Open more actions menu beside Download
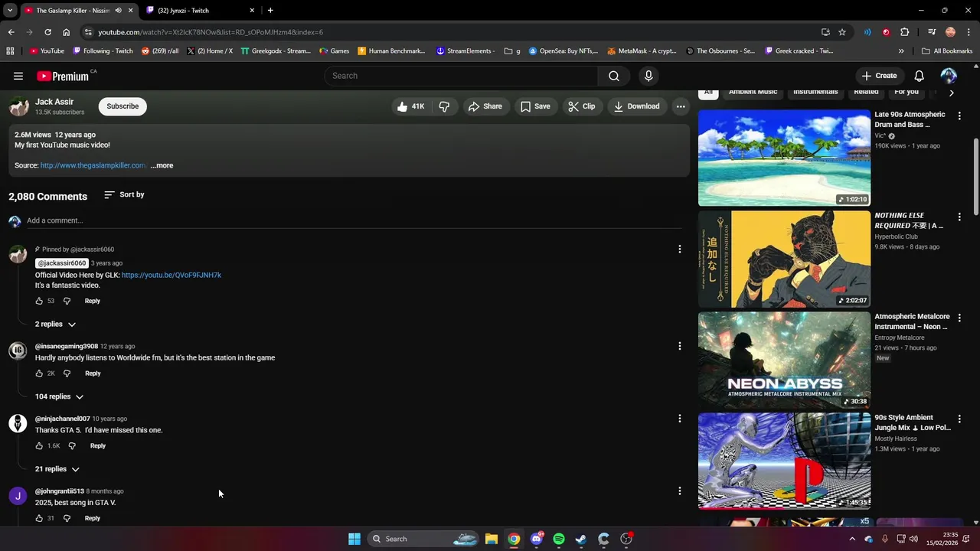The width and height of the screenshot is (980, 551). [x=680, y=106]
